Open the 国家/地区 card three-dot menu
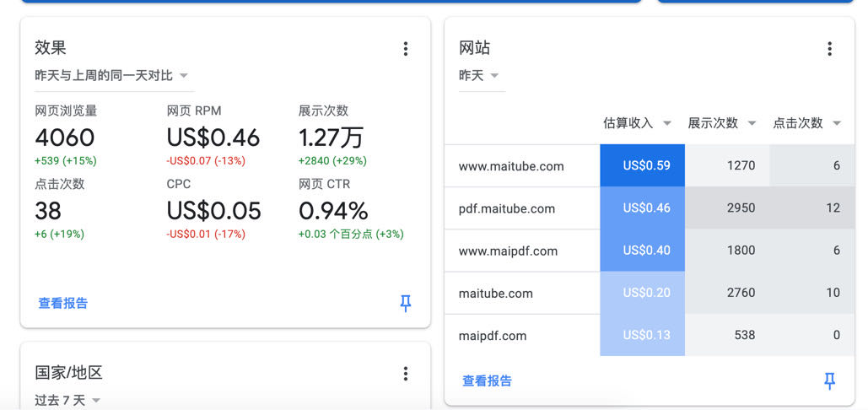 pos(405,374)
